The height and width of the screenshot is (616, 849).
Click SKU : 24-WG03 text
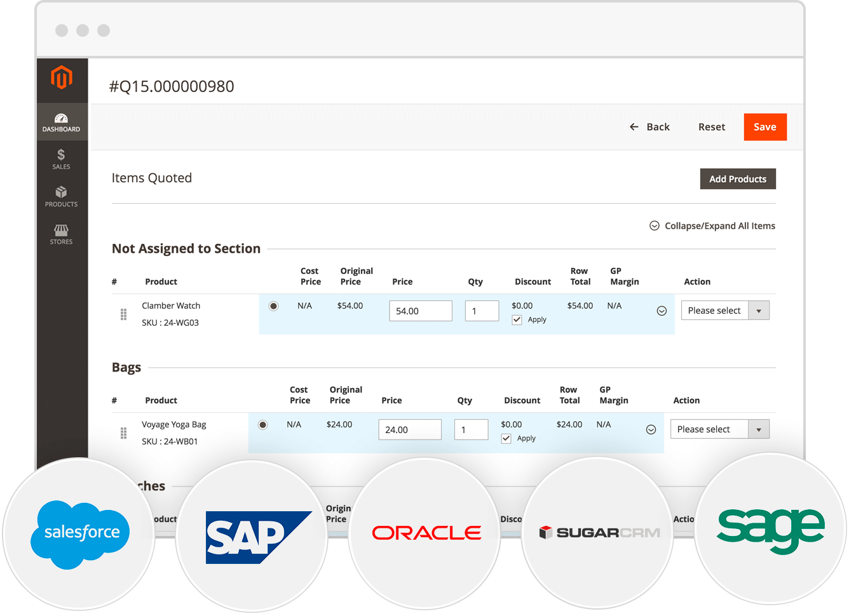170,323
